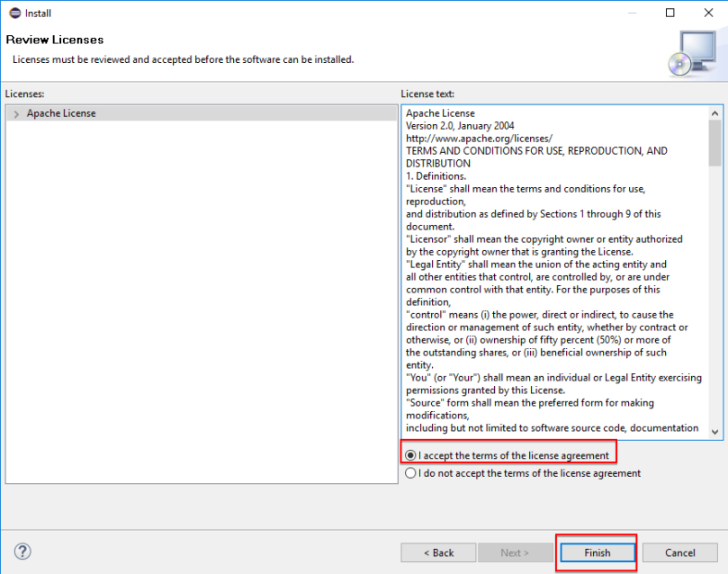Screen dimensions: 728x574
Task: Click the install wizard computer disc image
Action: point(692,54)
